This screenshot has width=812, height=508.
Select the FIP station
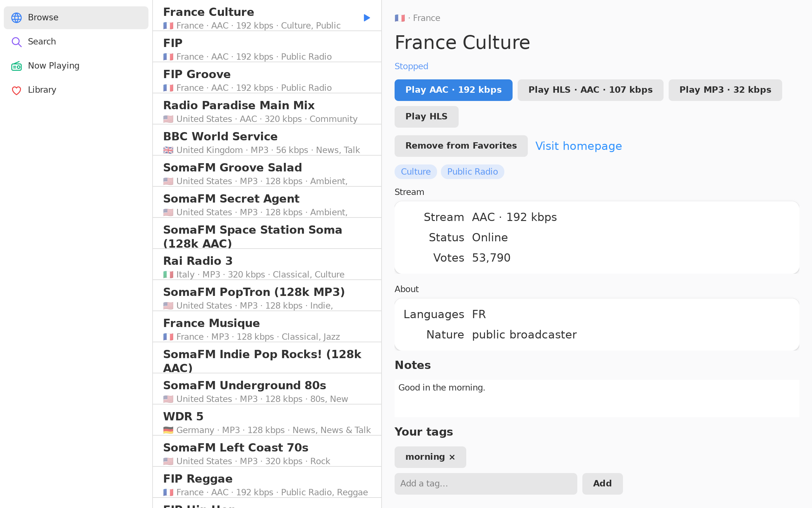coord(267,47)
